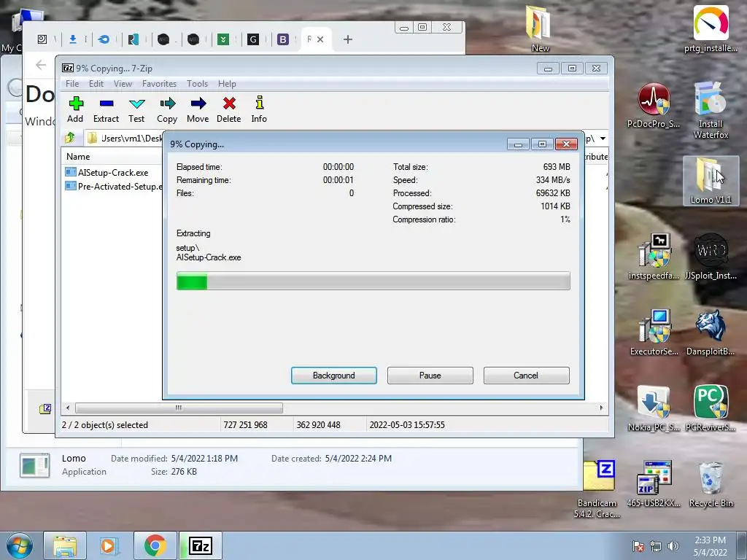
Task: Open DansploitB desktop icon
Action: (x=711, y=332)
